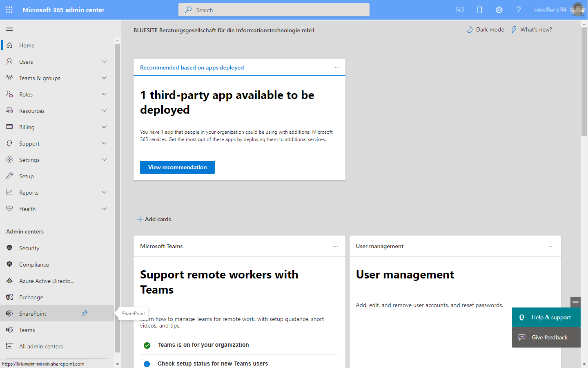Expand the Teams & groups chevron
Image resolution: width=588 pixels, height=368 pixels.
[x=104, y=78]
